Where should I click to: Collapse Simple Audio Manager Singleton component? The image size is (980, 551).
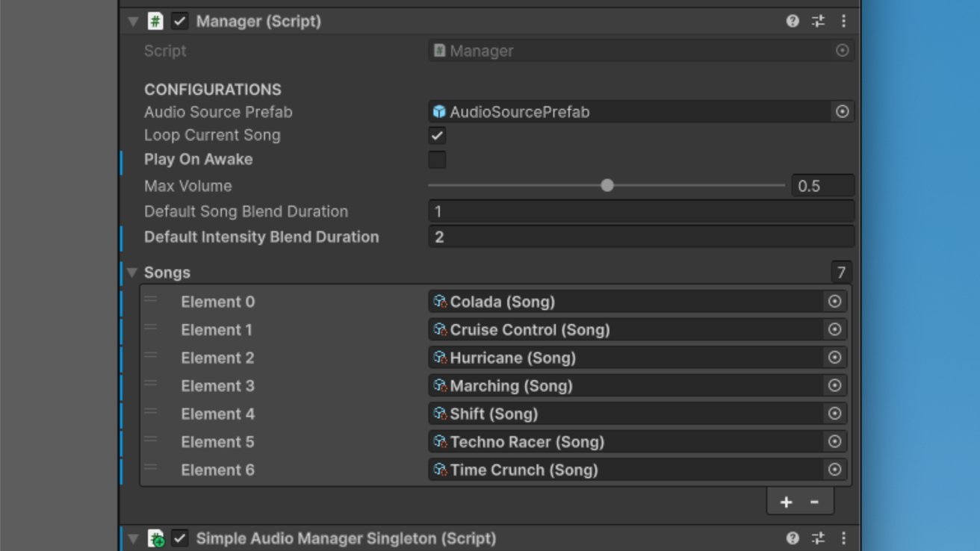pos(133,538)
